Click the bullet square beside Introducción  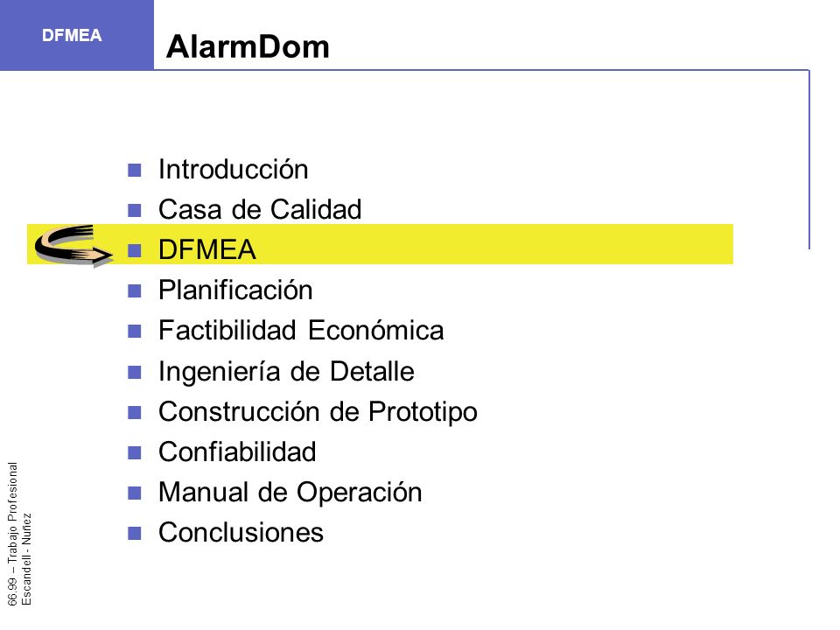[135, 171]
